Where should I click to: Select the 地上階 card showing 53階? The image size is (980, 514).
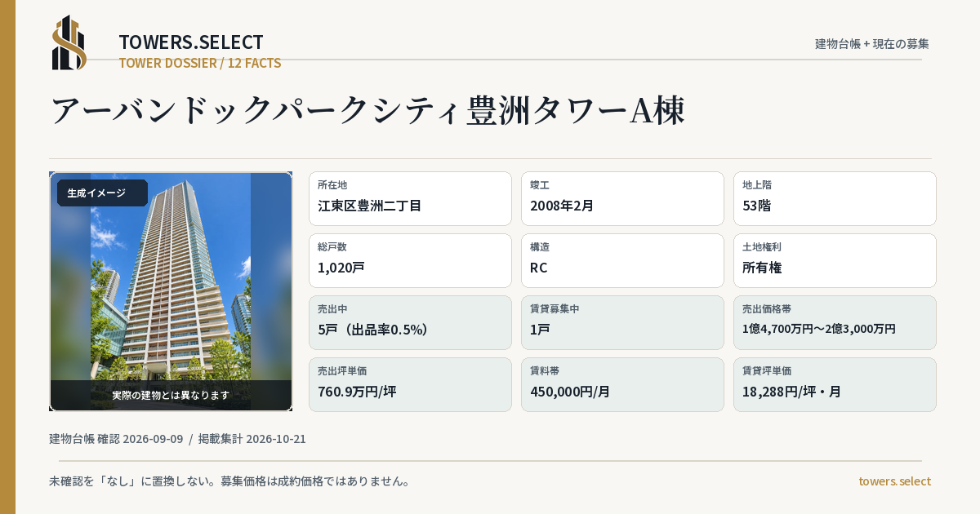pos(835,198)
